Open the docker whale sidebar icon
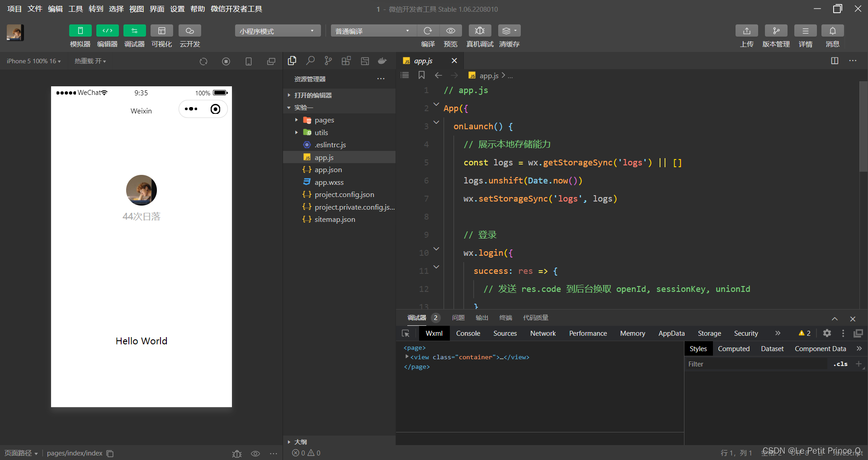 [x=382, y=61]
